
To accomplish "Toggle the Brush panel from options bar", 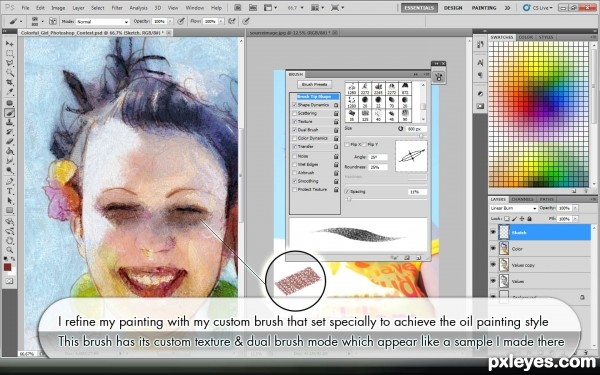I will [53, 21].
